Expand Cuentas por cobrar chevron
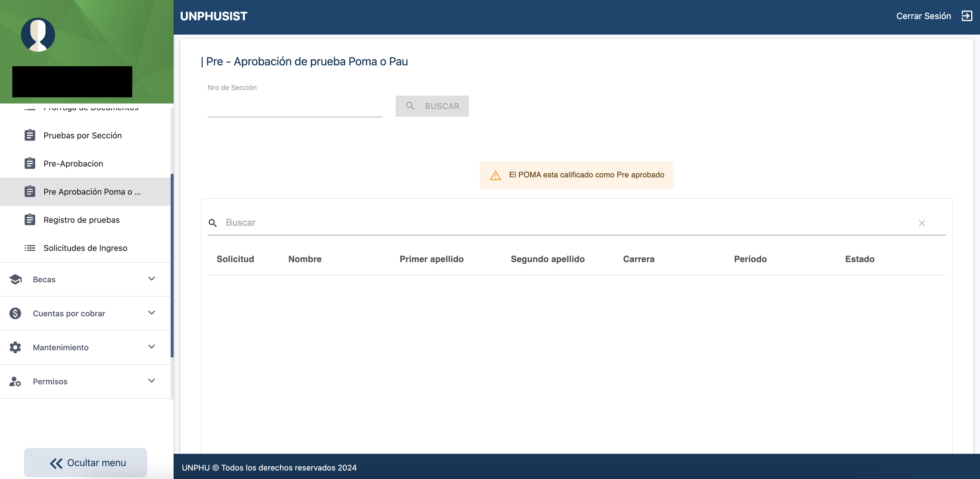The width and height of the screenshot is (980, 479). pos(151,313)
